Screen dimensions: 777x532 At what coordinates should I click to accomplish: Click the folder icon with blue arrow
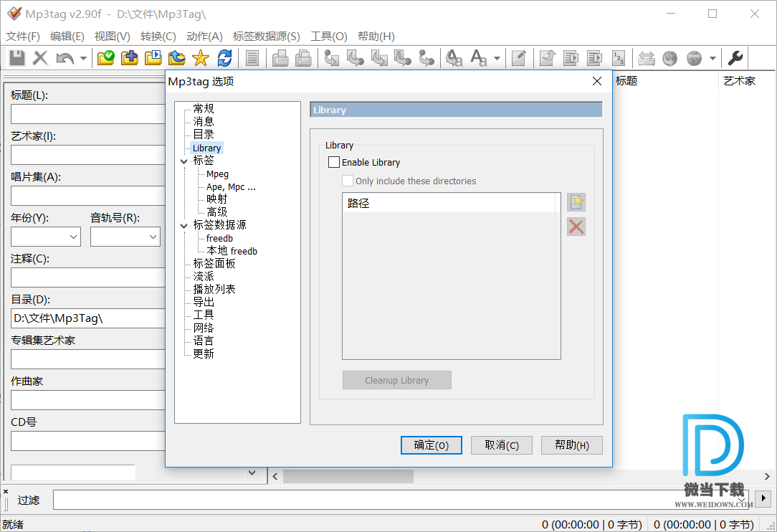[x=177, y=58]
